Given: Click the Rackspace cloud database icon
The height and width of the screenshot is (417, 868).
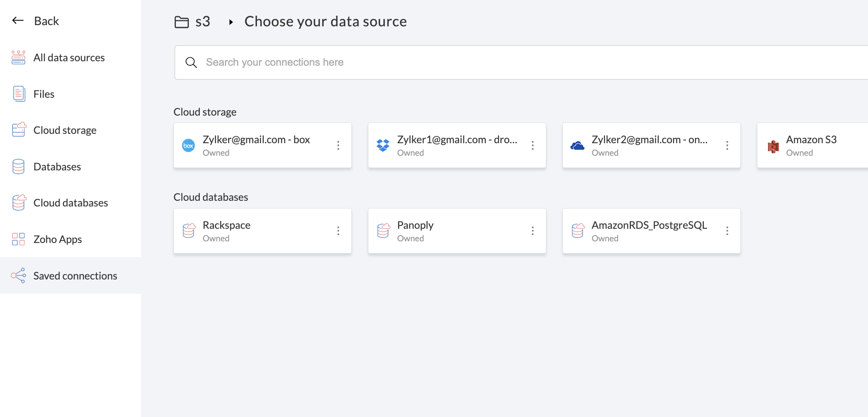Looking at the screenshot, I should coord(189,230).
